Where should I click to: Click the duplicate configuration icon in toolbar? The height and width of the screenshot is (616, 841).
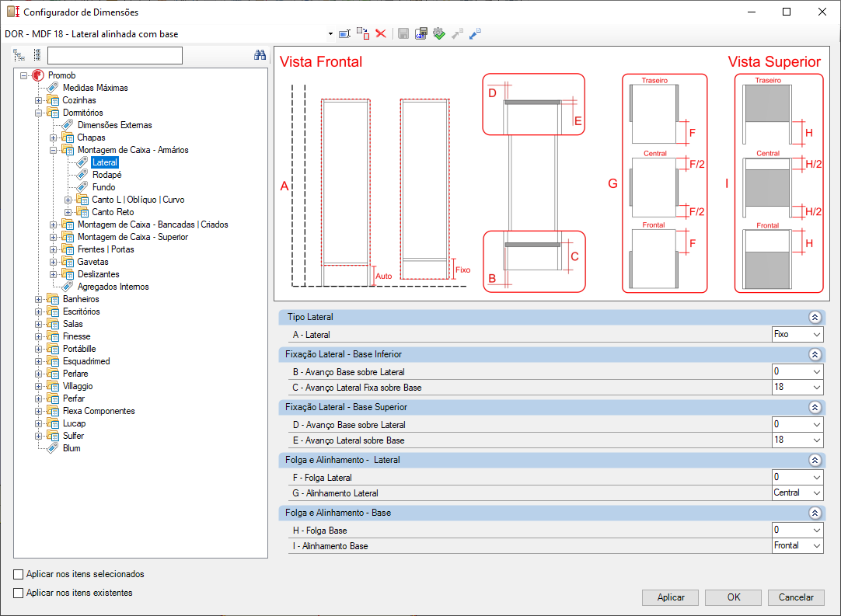(x=363, y=33)
